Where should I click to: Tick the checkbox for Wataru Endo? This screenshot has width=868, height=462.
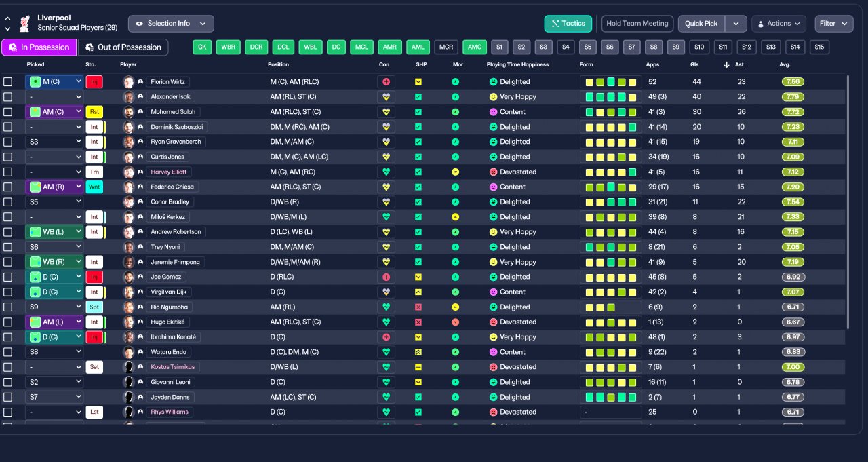tap(7, 352)
